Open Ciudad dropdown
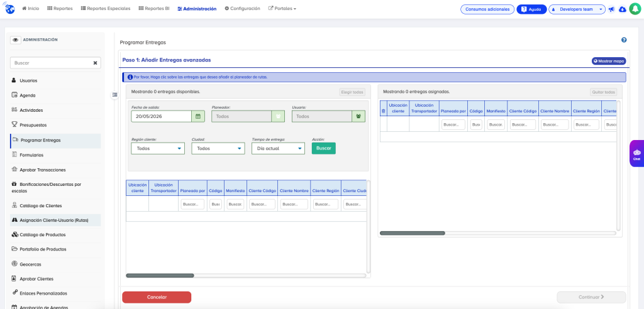The height and width of the screenshot is (309, 644). click(218, 149)
